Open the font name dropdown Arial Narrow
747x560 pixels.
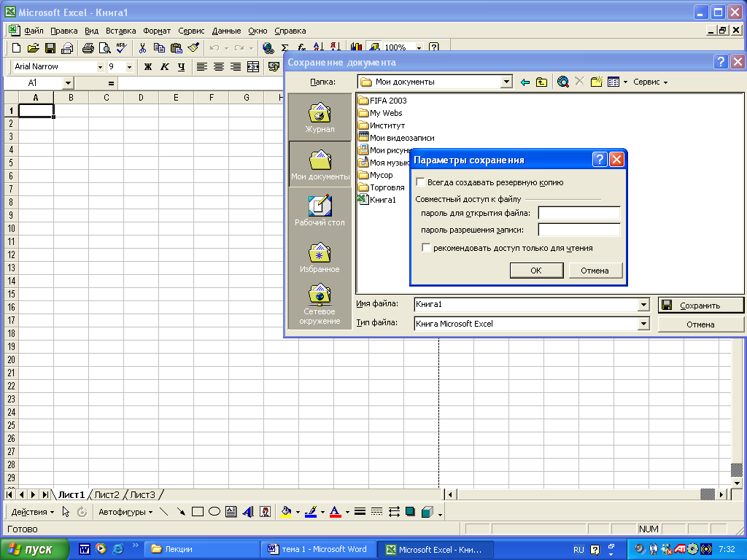click(99, 67)
